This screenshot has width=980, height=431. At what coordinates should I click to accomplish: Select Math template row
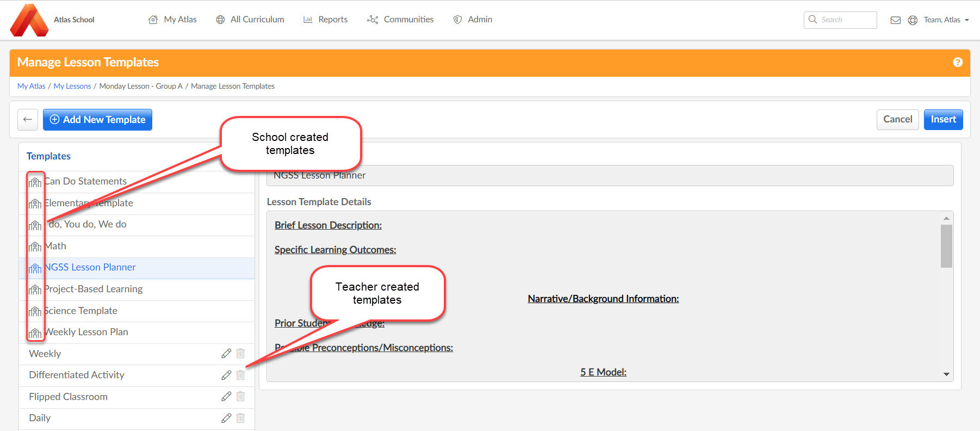point(137,247)
